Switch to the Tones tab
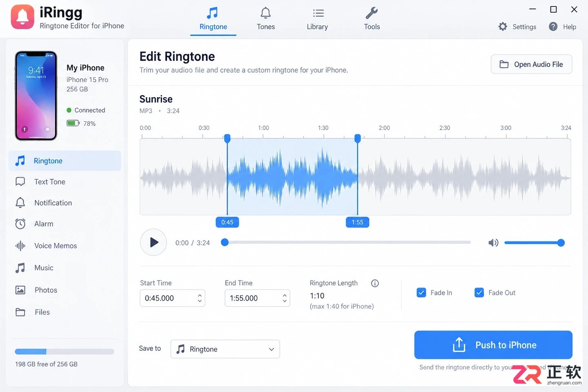 pos(266,19)
